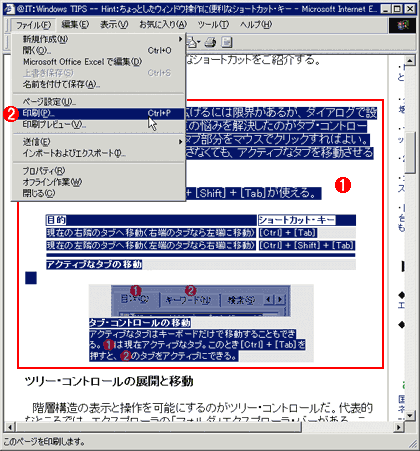This screenshot has width=420, height=451.
Task: Select 名前を付けて保存(A)... menu entry
Action: 98,84
